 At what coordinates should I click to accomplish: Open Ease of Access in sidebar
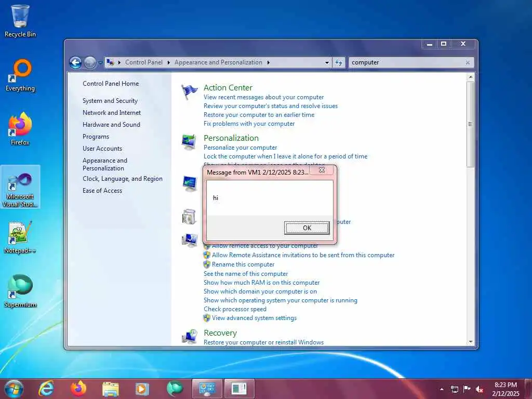[x=102, y=191]
